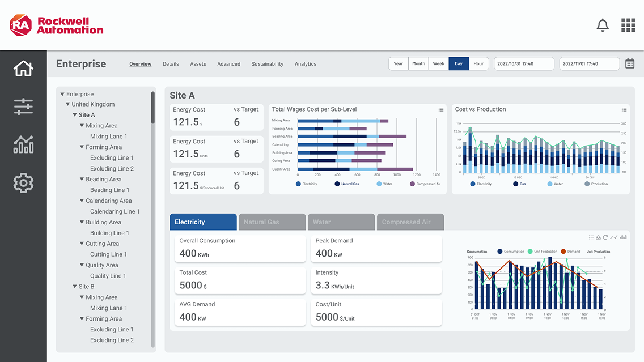Screen dimensions: 644x362
Task: Click list view icon above consumption chart
Action: click(591, 237)
